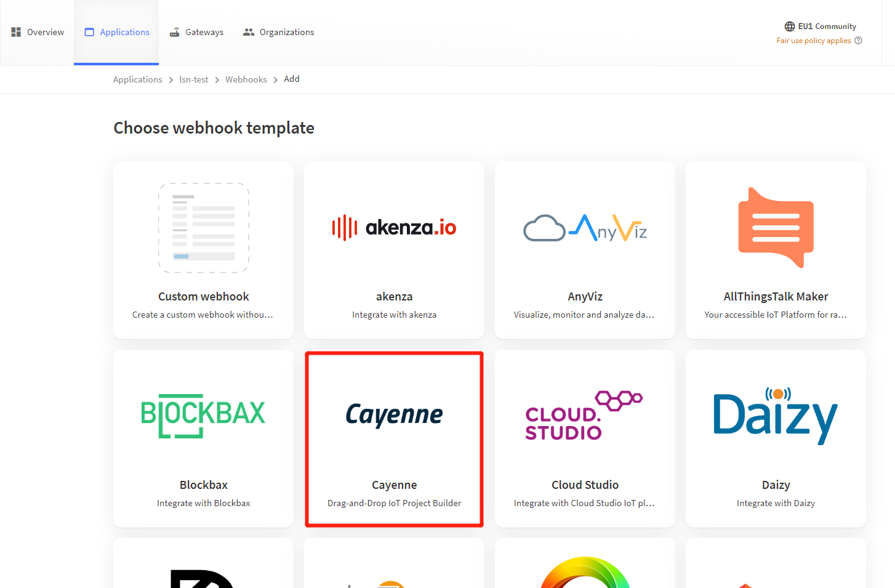Open the Overview tab
Image resolution: width=895 pixels, height=588 pixels.
(x=38, y=32)
